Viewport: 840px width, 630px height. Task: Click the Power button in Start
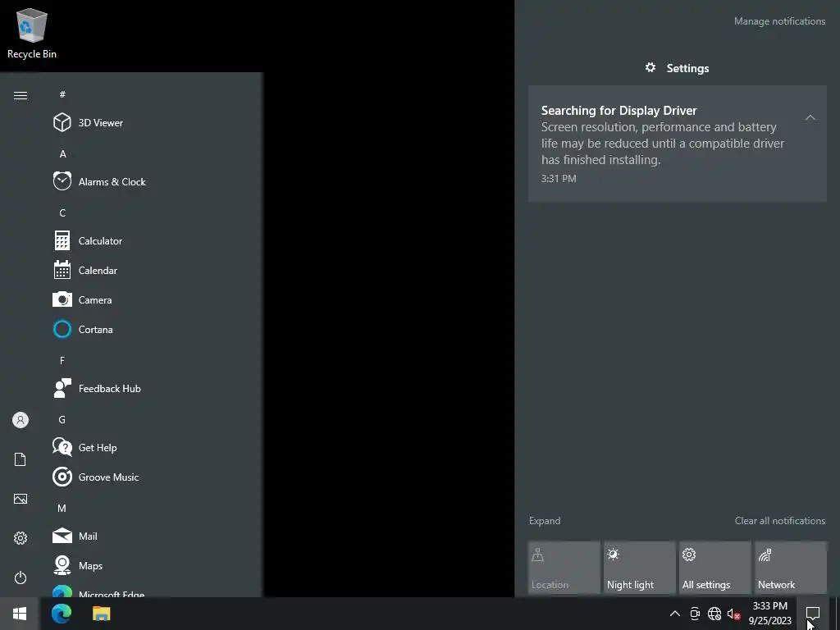coord(21,577)
